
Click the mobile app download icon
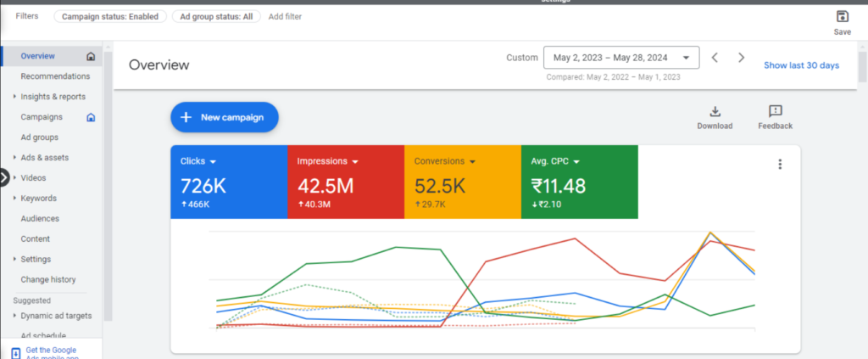(x=16, y=353)
